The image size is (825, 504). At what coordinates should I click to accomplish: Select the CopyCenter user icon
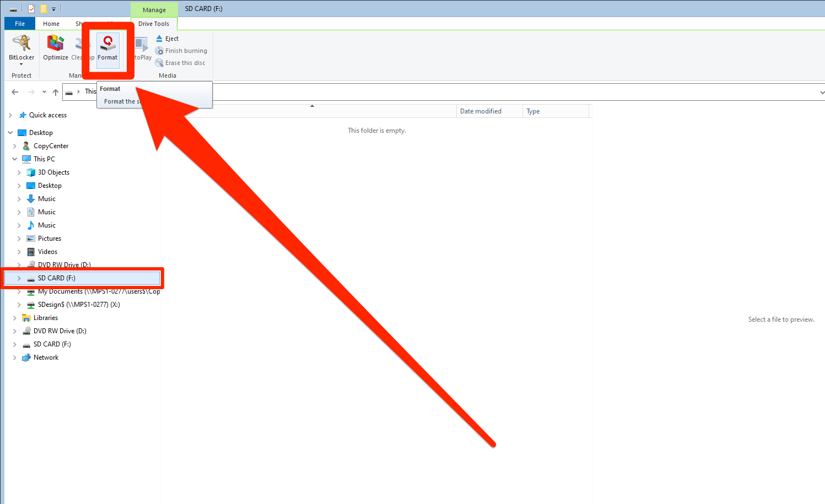click(x=26, y=146)
